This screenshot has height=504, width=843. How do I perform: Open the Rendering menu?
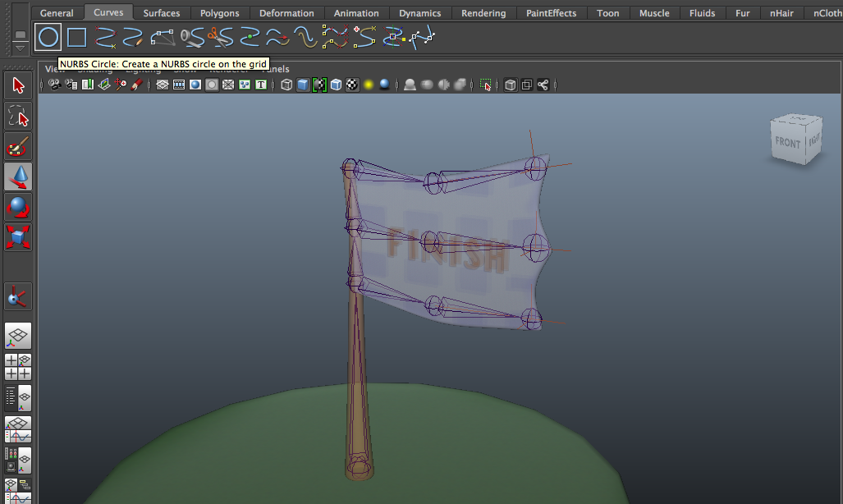click(x=483, y=12)
